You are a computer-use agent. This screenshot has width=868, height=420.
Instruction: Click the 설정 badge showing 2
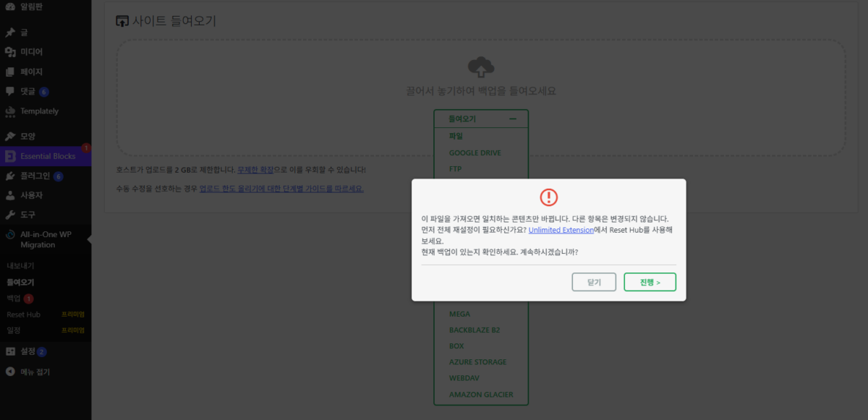42,351
